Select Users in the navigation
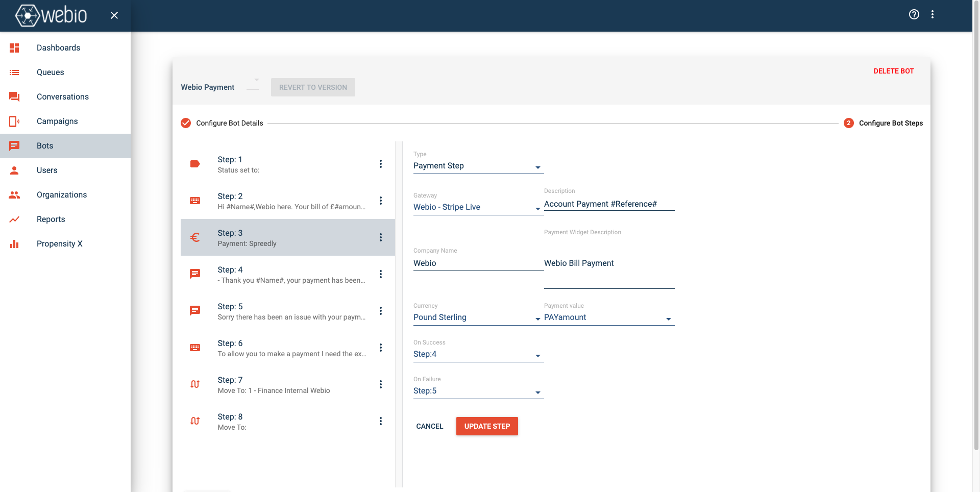The image size is (980, 492). click(65, 170)
